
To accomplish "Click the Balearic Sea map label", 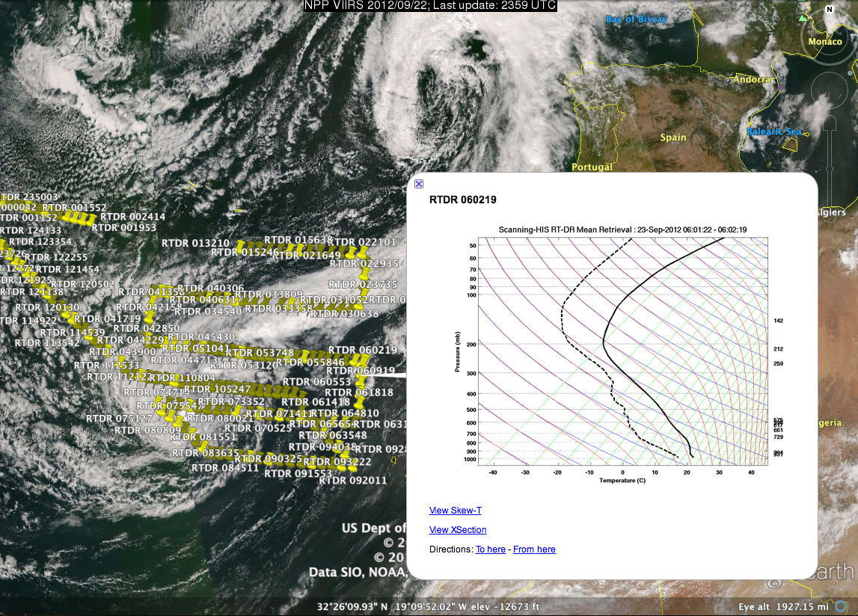I will (773, 132).
